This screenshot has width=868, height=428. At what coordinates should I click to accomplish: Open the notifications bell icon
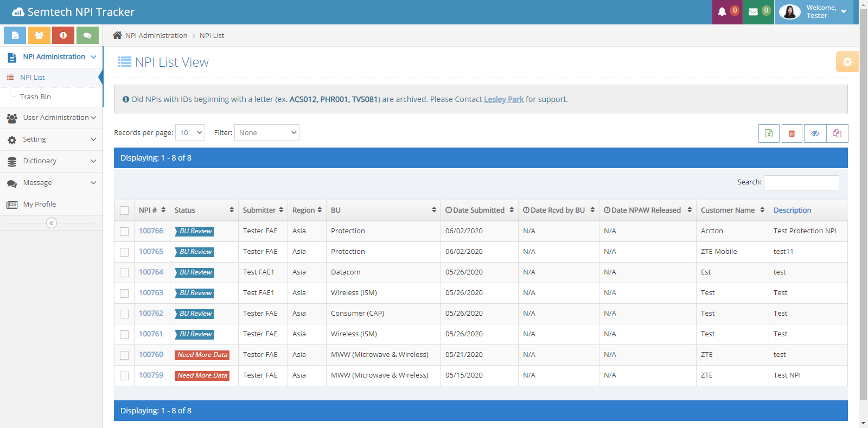(x=722, y=12)
